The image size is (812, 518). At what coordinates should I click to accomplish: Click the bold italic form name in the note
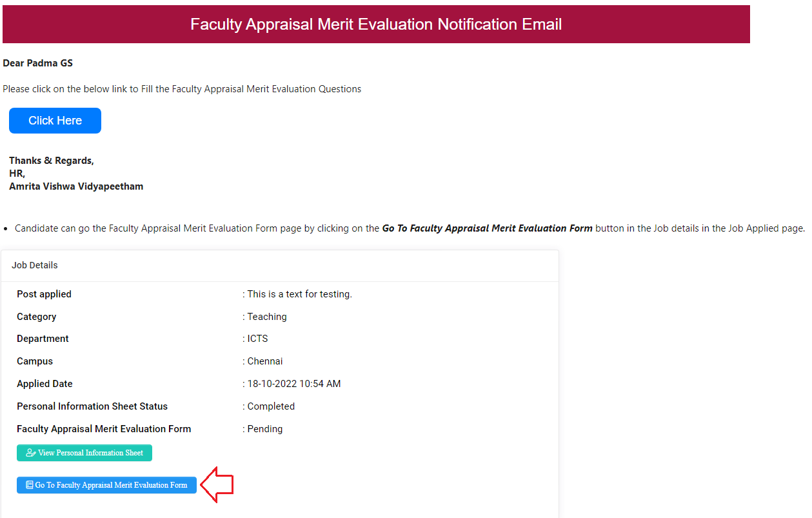[x=487, y=228]
